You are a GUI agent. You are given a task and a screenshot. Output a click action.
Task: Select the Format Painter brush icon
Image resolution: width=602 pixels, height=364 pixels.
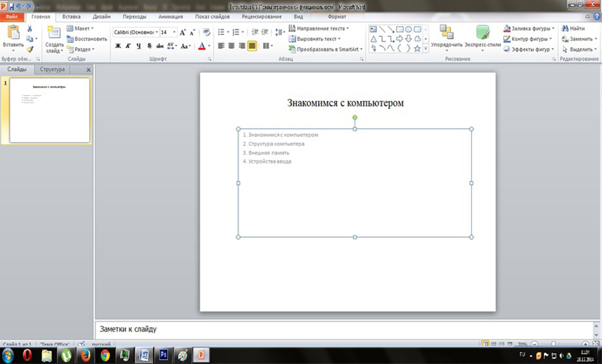click(x=30, y=49)
